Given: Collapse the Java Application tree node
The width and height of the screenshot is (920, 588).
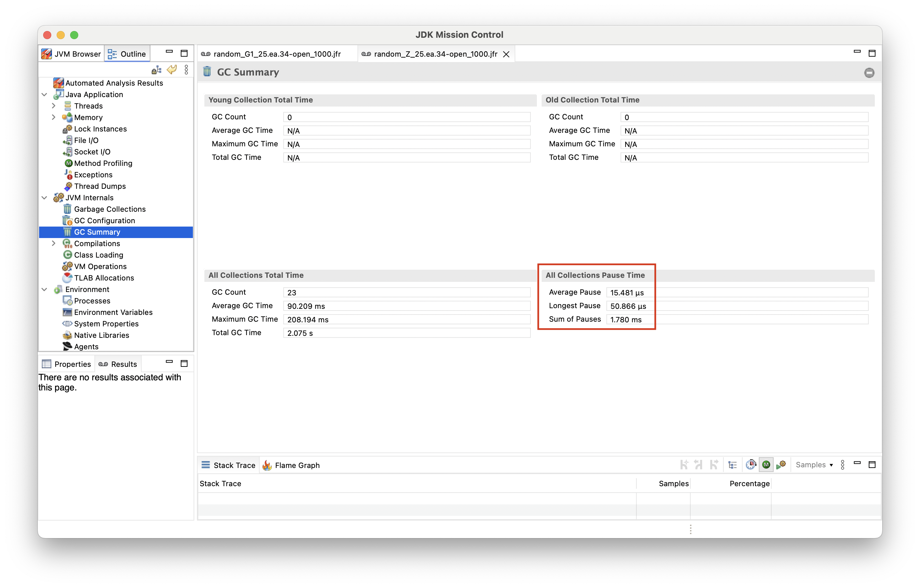Looking at the screenshot, I should pos(44,94).
